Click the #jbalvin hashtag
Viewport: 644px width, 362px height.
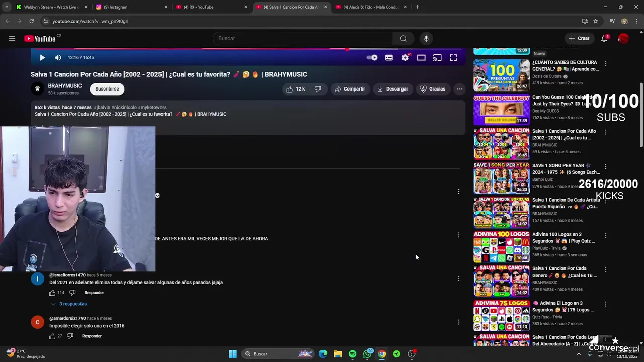click(102, 107)
